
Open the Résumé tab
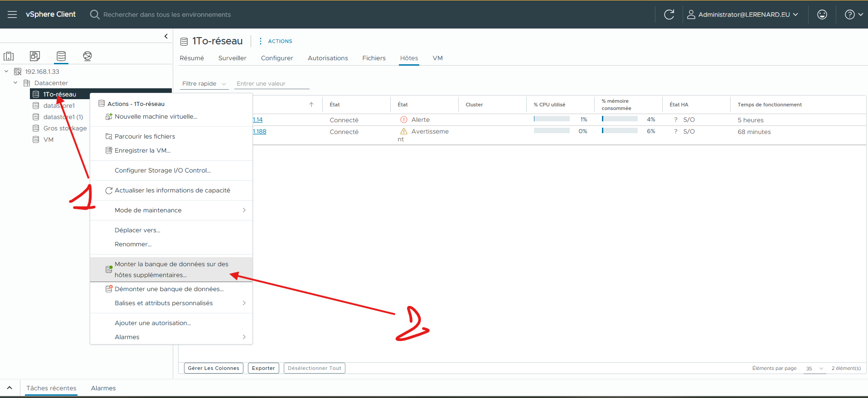pyautogui.click(x=192, y=58)
